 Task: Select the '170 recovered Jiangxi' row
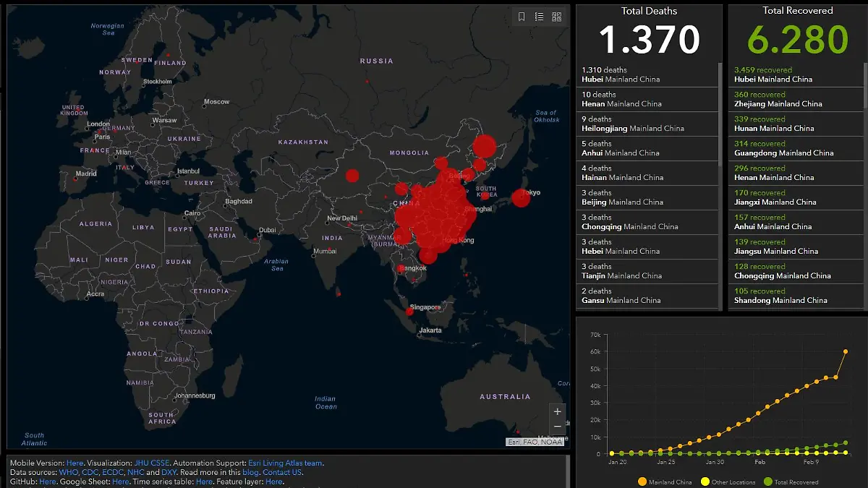[x=796, y=198]
